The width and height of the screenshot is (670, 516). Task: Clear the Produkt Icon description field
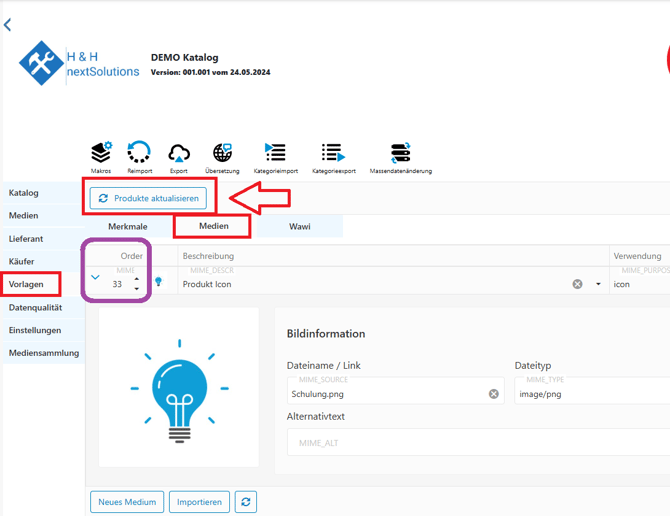pyautogui.click(x=577, y=284)
